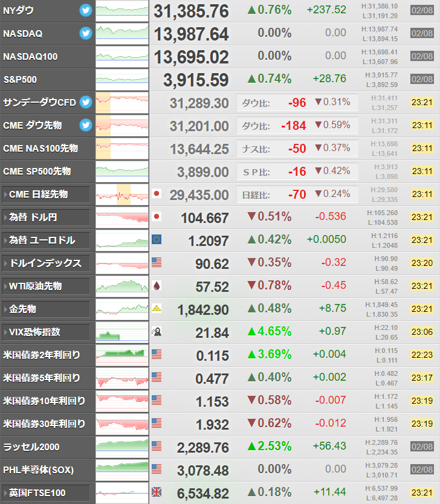Tap the Twitter icon beside CME ダウ先物
440x504 pixels.
coord(86,125)
